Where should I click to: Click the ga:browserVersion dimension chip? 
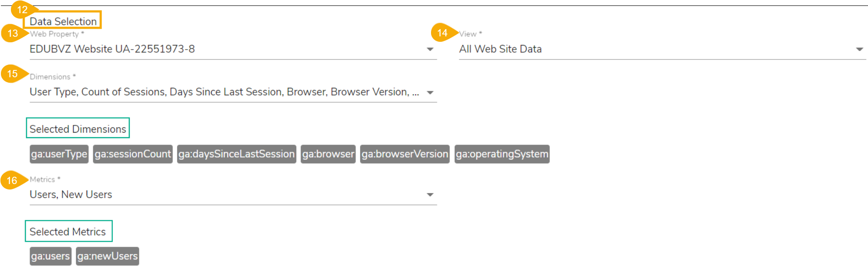tap(405, 154)
